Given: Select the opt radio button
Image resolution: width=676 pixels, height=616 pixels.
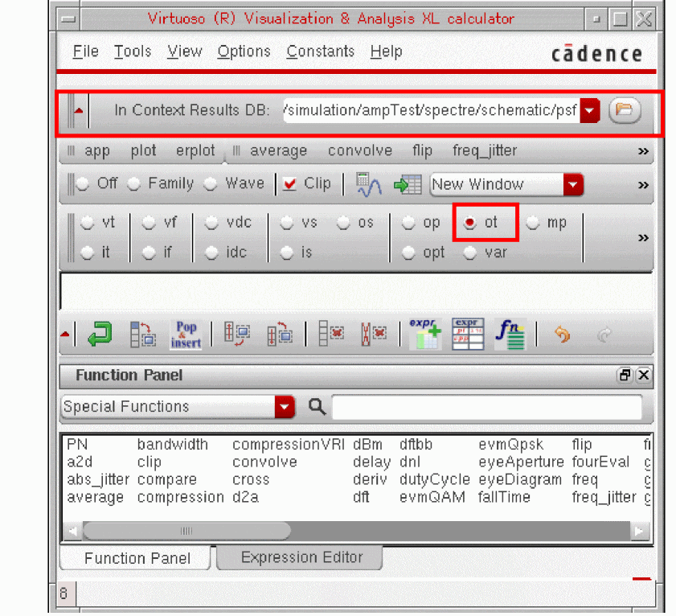Looking at the screenshot, I should [x=408, y=253].
